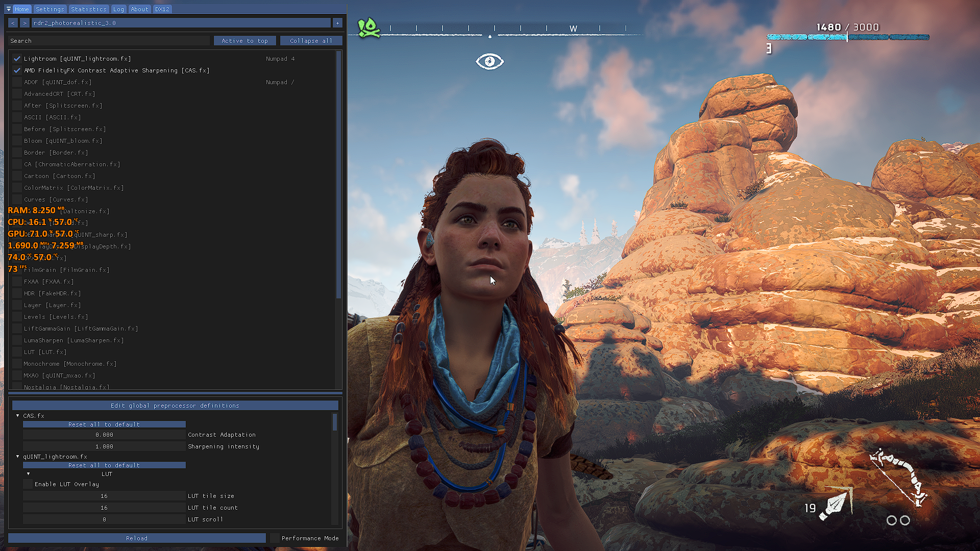The width and height of the screenshot is (980, 551).
Task: Tick the Enable LUT Overlay checkbox
Action: click(x=28, y=484)
